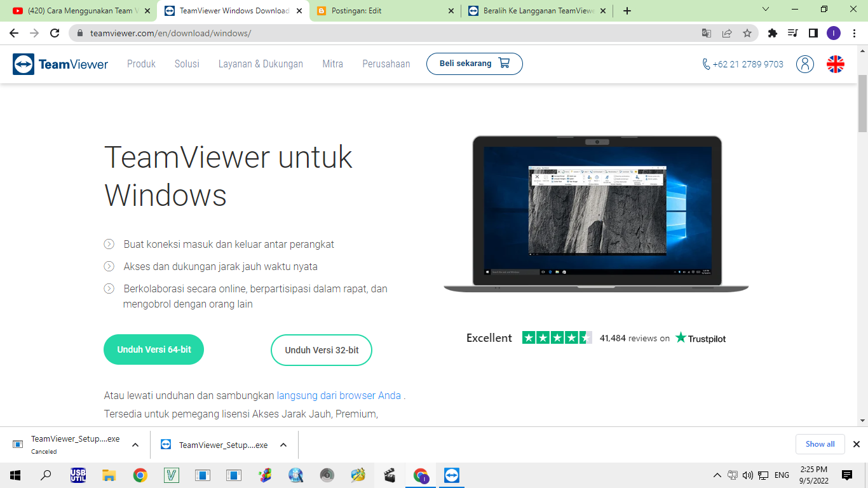Open the clock showing 2:25 PM

(814, 475)
